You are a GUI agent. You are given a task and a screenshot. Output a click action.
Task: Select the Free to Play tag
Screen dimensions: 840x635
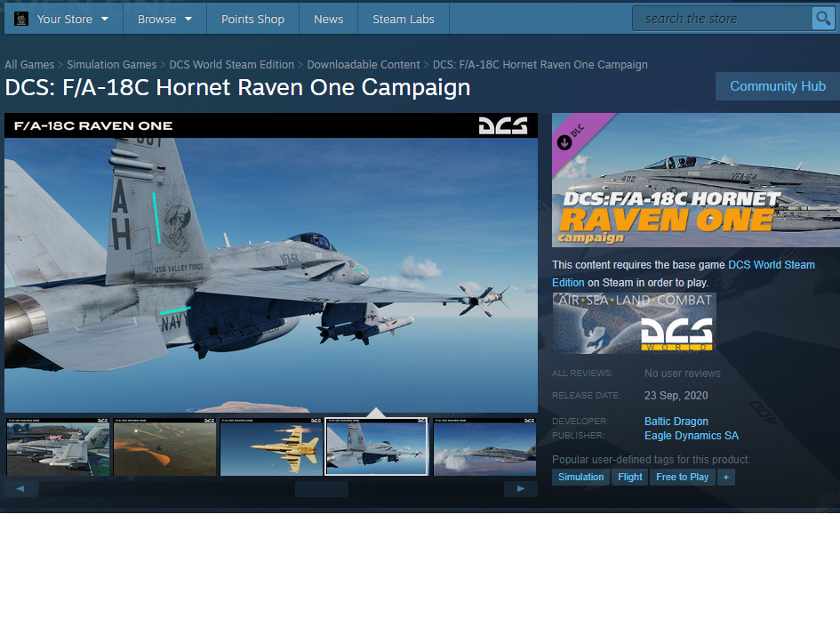pyautogui.click(x=682, y=477)
